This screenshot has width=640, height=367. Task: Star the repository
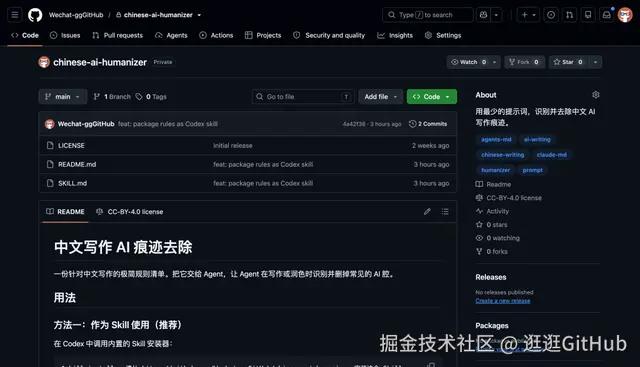[x=568, y=62]
